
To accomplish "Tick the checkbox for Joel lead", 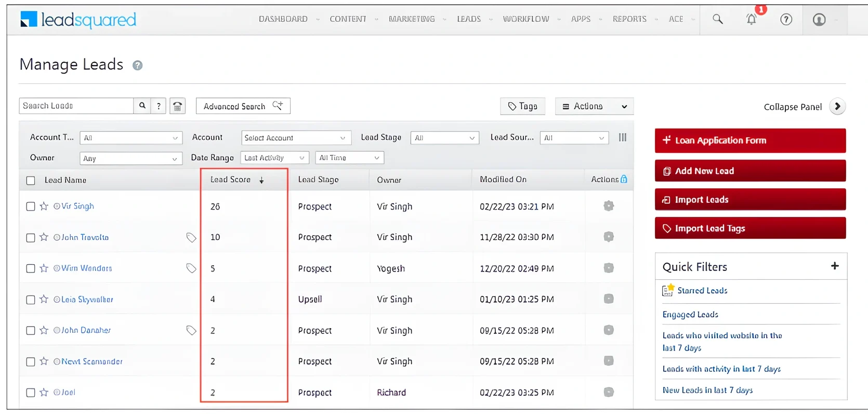I will click(31, 393).
